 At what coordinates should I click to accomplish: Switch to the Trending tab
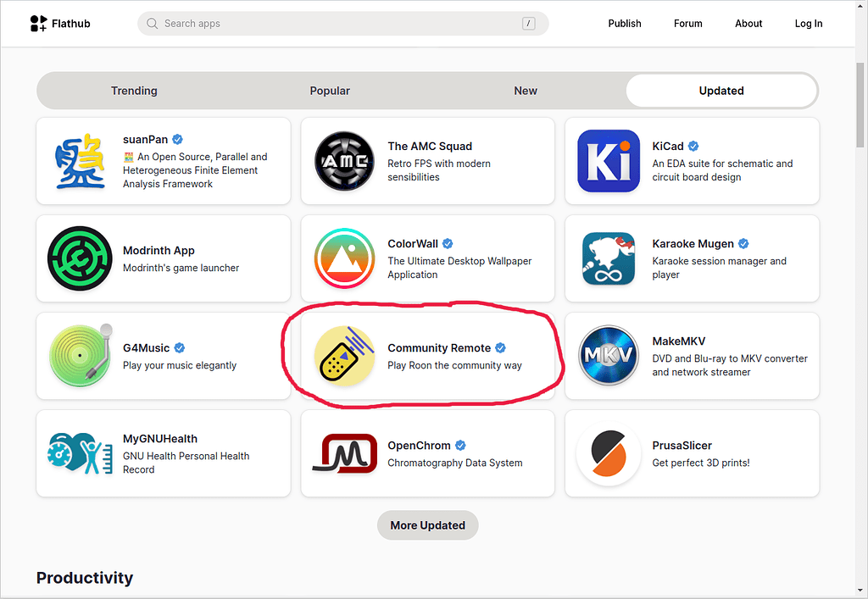coord(134,91)
